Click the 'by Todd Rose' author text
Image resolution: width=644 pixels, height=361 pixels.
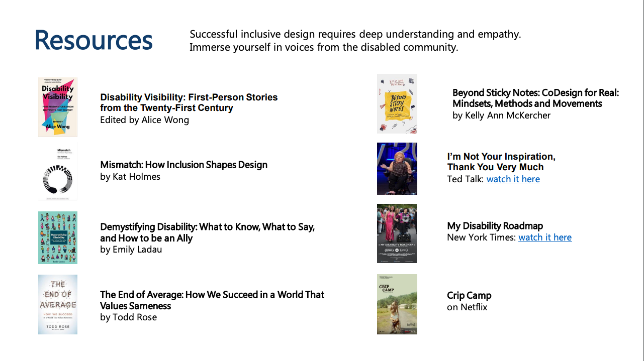tap(128, 317)
